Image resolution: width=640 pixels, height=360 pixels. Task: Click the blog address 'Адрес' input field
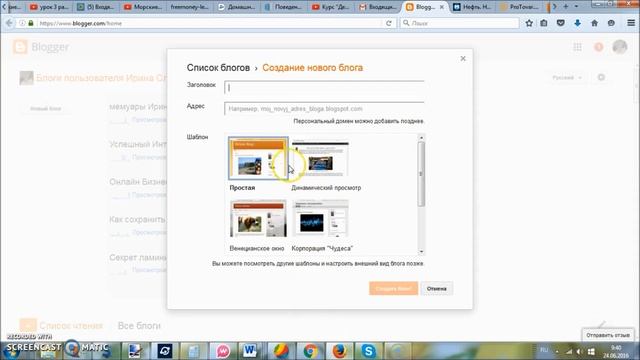(324, 109)
